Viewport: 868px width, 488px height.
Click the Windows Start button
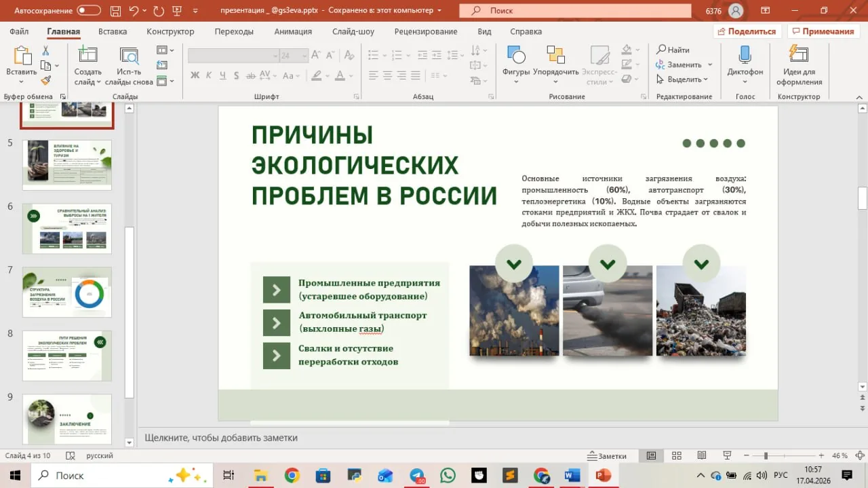pos(15,475)
